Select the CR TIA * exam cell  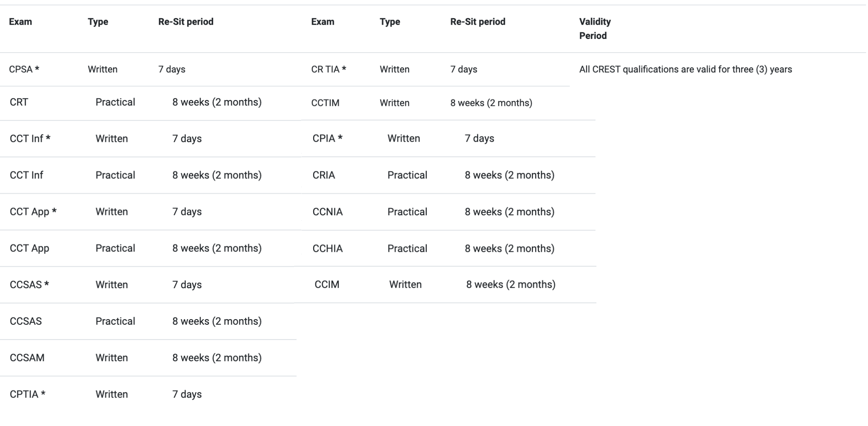pyautogui.click(x=328, y=70)
